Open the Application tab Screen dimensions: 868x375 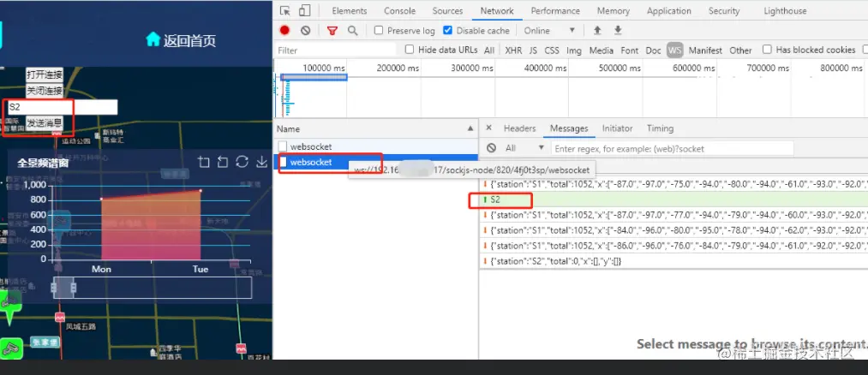pos(668,11)
